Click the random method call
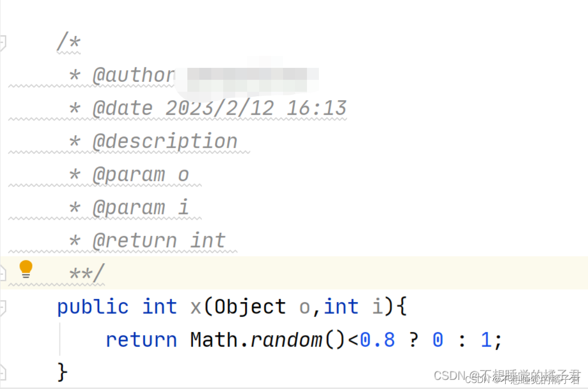 286,340
